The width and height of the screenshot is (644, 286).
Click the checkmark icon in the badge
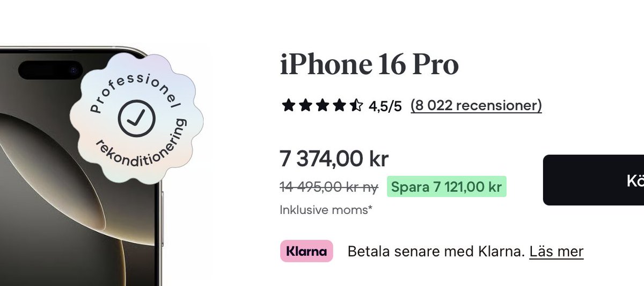coord(136,118)
